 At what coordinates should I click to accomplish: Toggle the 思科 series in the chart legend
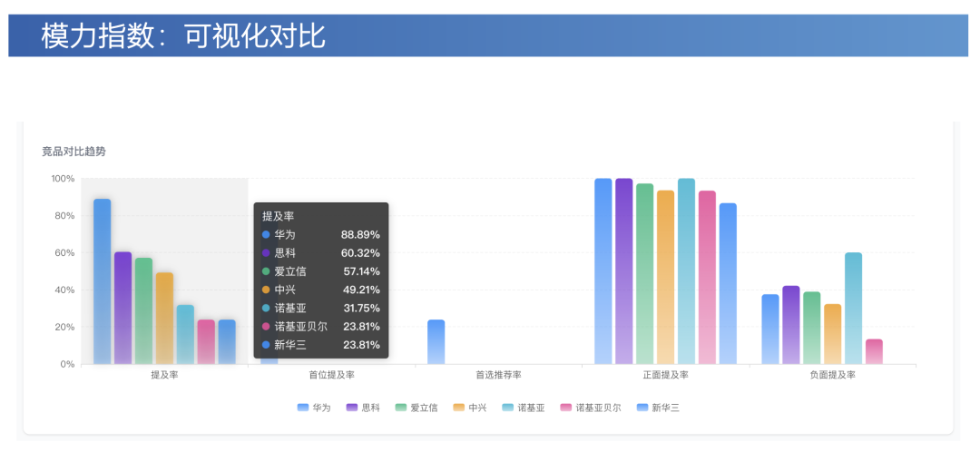[x=362, y=408]
